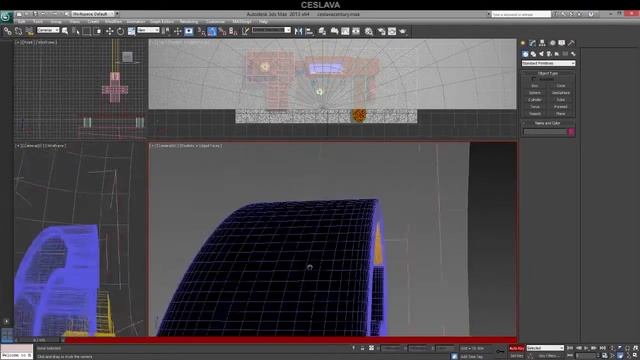Click the red timeline slider bar

291,340
